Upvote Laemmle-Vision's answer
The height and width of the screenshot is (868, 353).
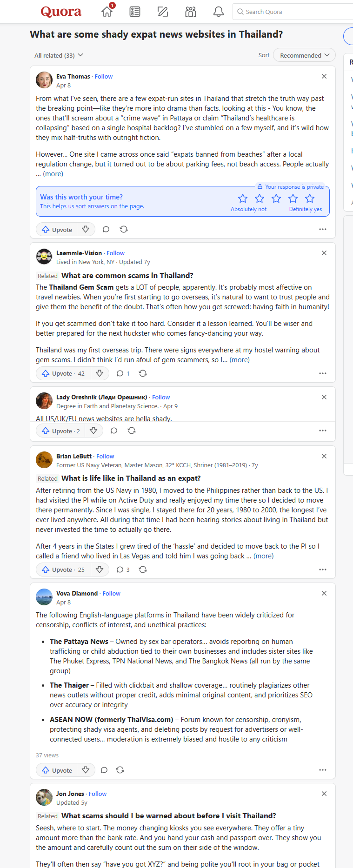click(x=63, y=373)
